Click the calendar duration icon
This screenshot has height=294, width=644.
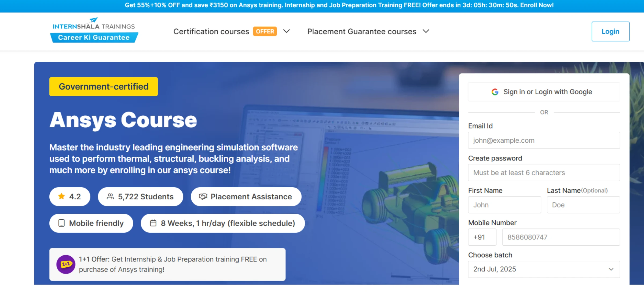tap(153, 223)
